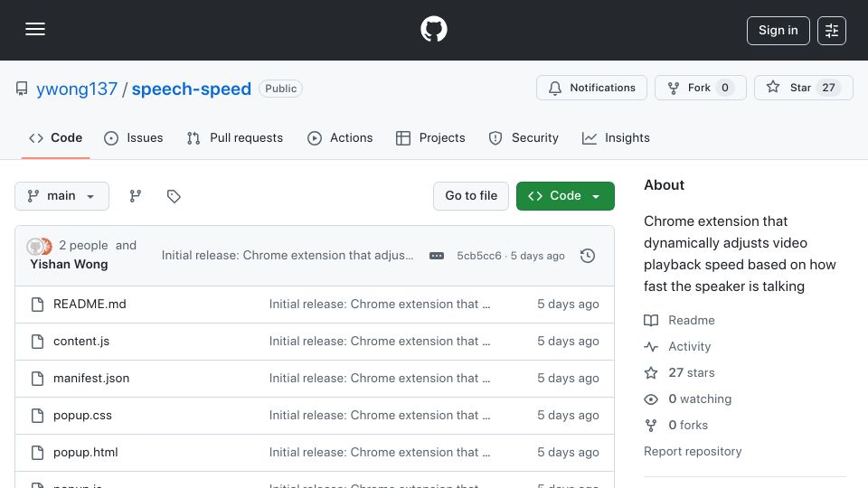This screenshot has height=488, width=868.
Task: View commit history clock icon
Action: 588,256
